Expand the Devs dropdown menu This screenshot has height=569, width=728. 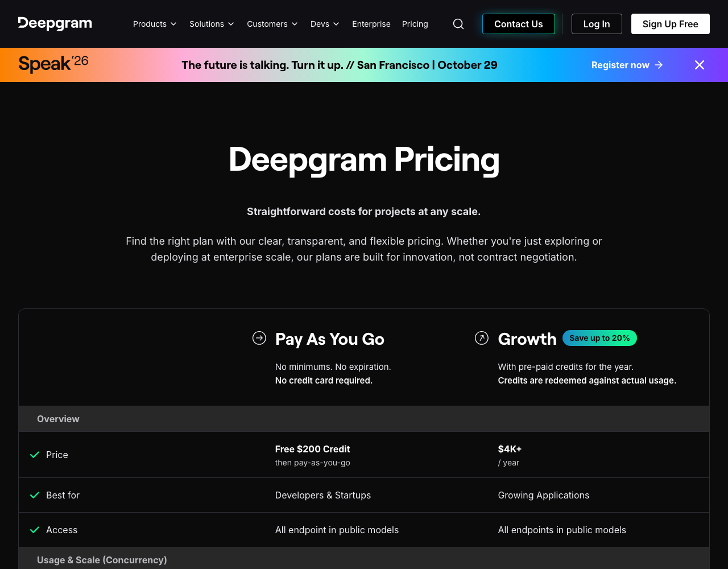pos(325,24)
